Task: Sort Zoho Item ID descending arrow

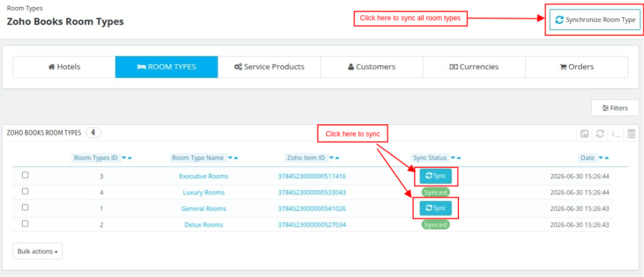Action: click(x=331, y=158)
